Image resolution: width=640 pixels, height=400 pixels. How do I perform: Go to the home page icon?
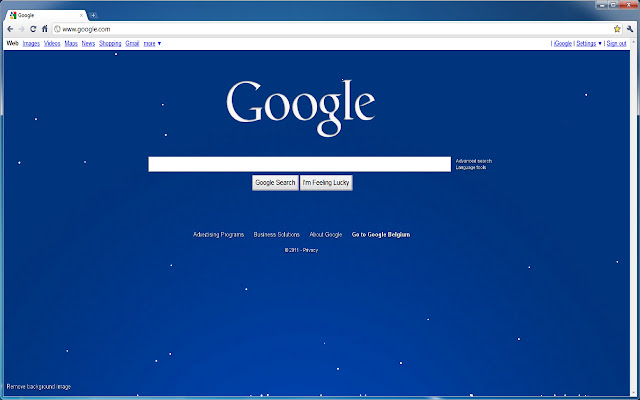click(44, 29)
